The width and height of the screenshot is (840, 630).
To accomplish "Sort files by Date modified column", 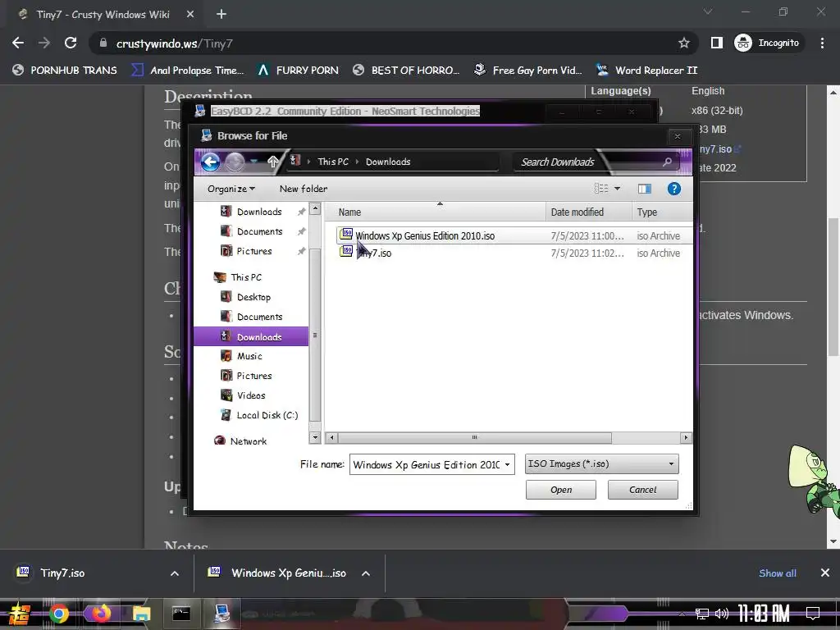I will coord(588,212).
